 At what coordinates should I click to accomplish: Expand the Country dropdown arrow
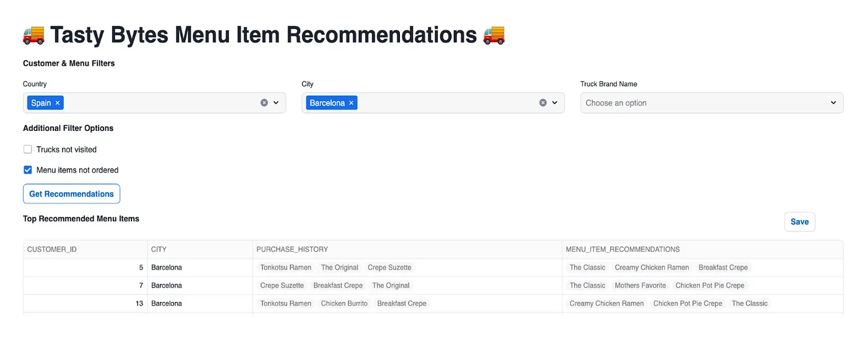click(x=276, y=103)
